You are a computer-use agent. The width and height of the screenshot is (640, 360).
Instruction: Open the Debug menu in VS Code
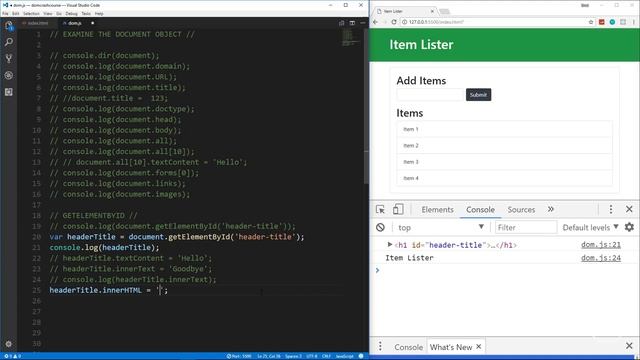tap(71, 13)
